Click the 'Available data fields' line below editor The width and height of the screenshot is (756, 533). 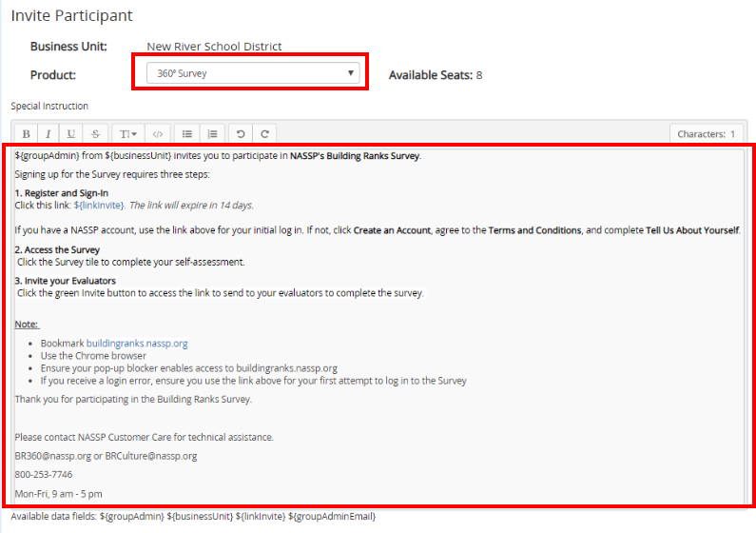(193, 516)
